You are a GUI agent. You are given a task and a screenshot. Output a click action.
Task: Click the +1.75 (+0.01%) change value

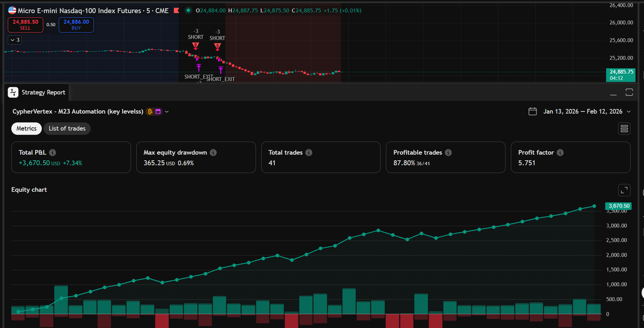pos(342,10)
